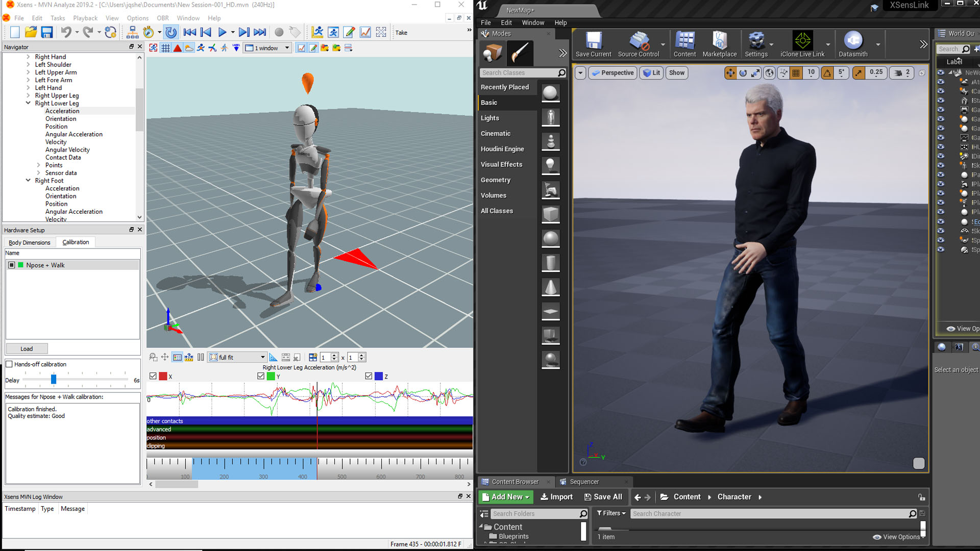
Task: Step forward one frame
Action: [244, 33]
